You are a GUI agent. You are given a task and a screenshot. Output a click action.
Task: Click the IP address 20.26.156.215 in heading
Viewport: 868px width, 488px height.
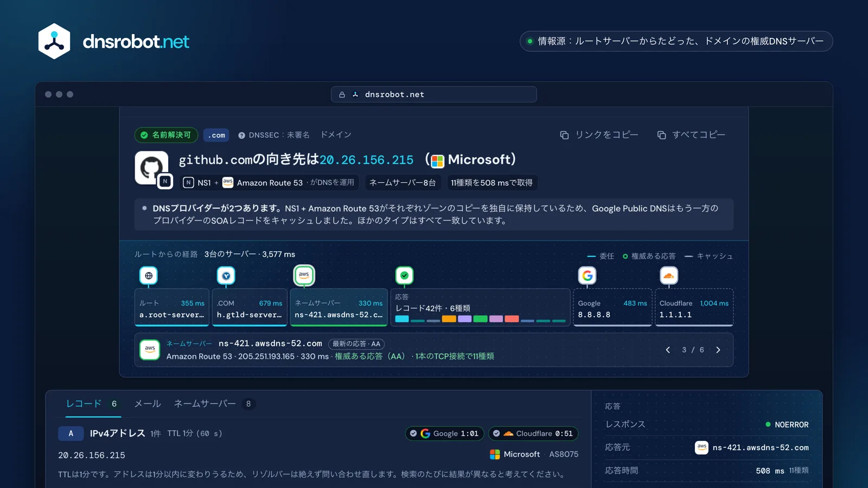(366, 160)
